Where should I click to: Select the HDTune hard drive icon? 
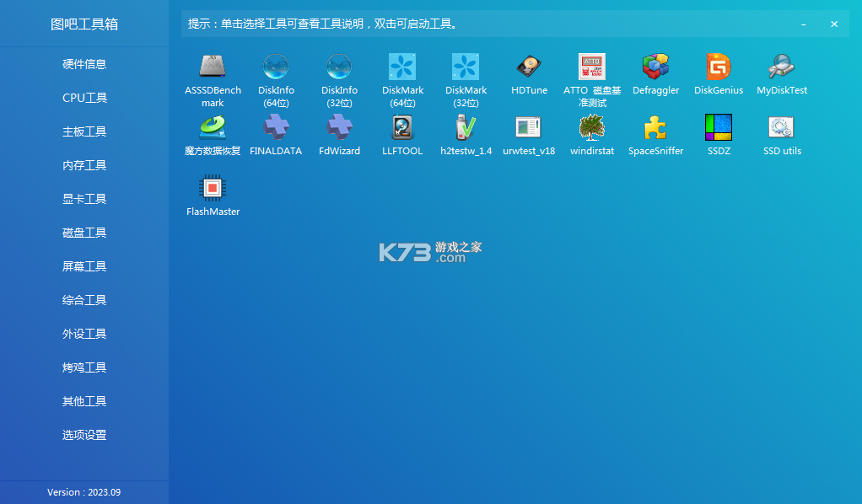(x=529, y=67)
